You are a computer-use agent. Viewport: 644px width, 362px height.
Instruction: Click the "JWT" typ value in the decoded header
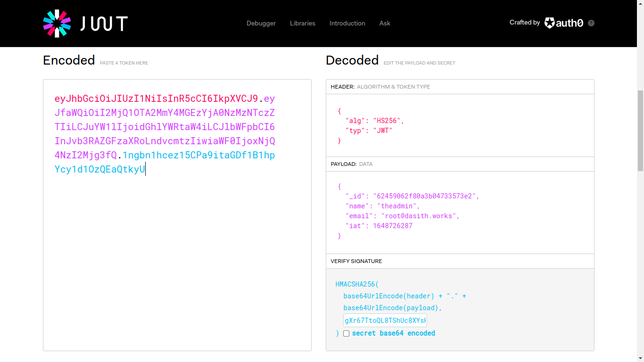click(382, 131)
